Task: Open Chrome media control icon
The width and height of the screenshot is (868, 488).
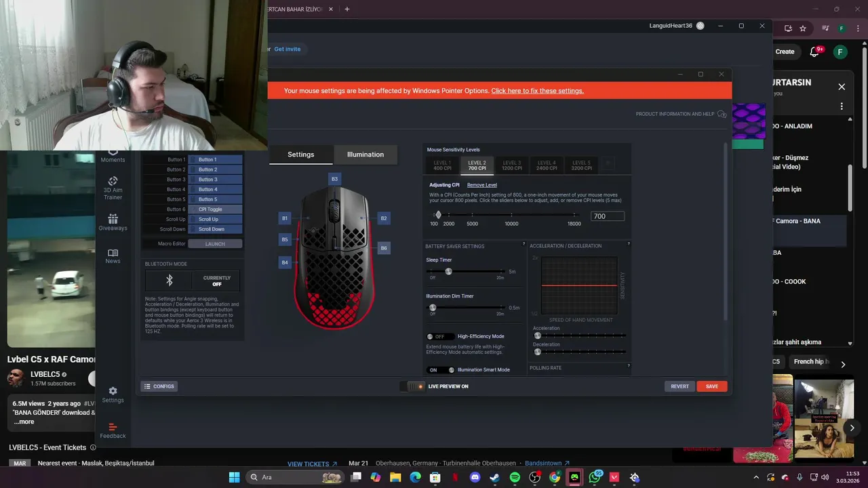Action: pos(825,28)
